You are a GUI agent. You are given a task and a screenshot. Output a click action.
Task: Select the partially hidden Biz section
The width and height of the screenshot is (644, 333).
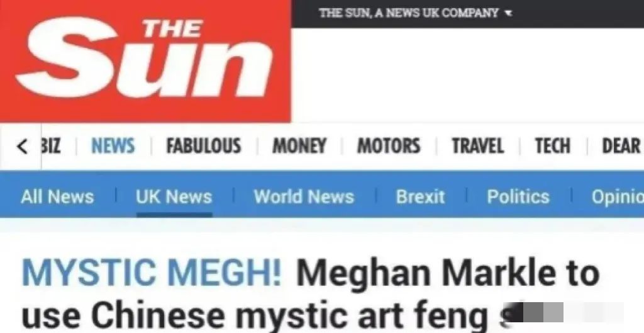pos(51,146)
